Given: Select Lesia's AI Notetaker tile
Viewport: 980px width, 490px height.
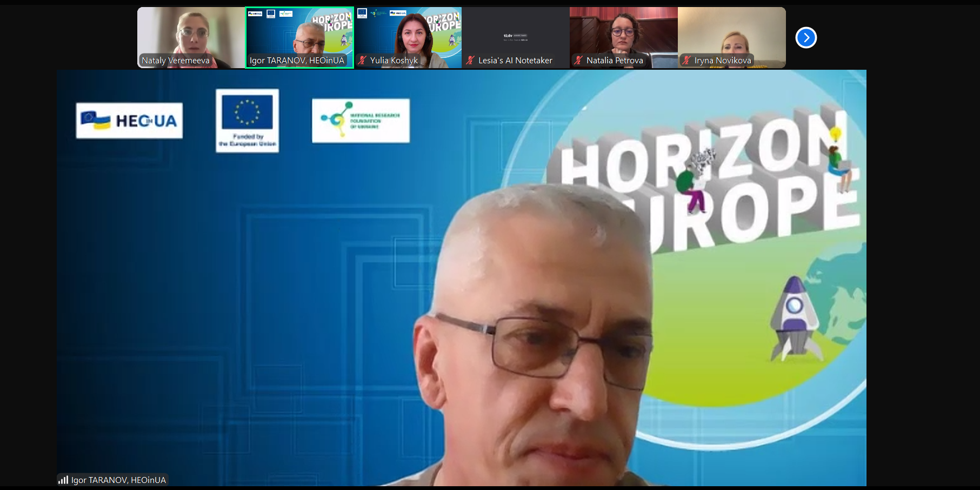Looking at the screenshot, I should coord(516,37).
